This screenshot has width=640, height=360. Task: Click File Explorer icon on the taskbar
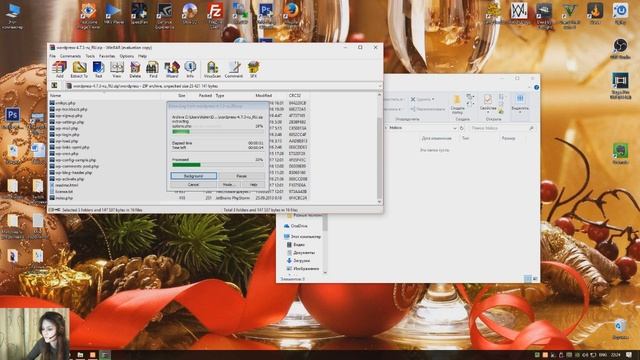(x=80, y=355)
